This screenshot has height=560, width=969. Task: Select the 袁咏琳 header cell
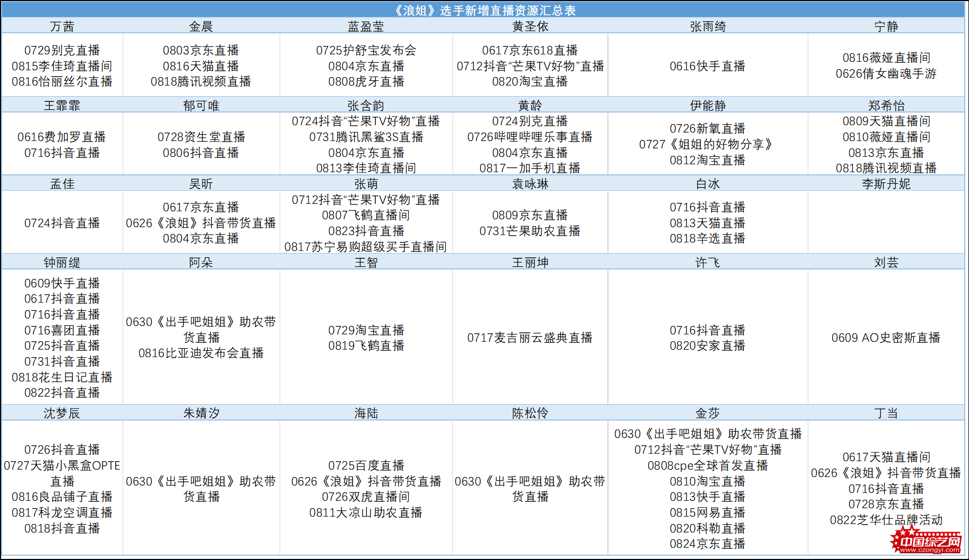tap(530, 184)
